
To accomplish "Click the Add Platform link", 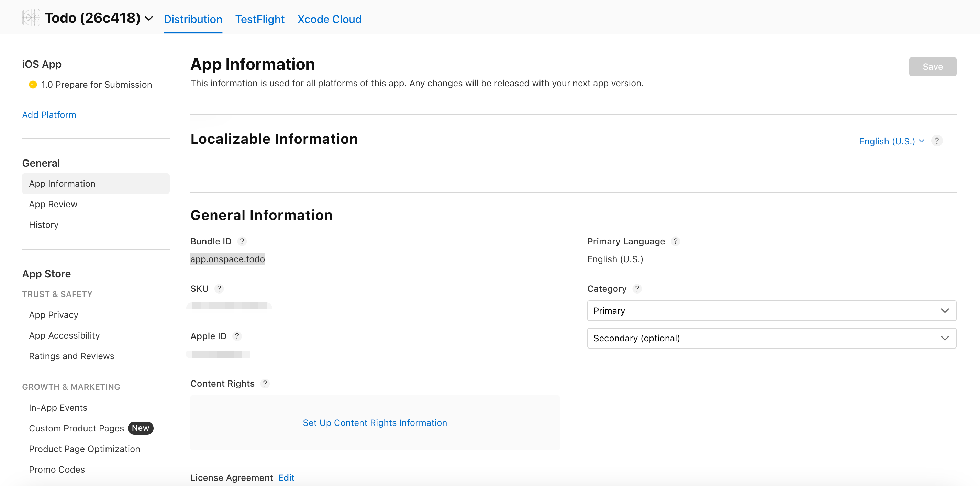I will click(49, 114).
